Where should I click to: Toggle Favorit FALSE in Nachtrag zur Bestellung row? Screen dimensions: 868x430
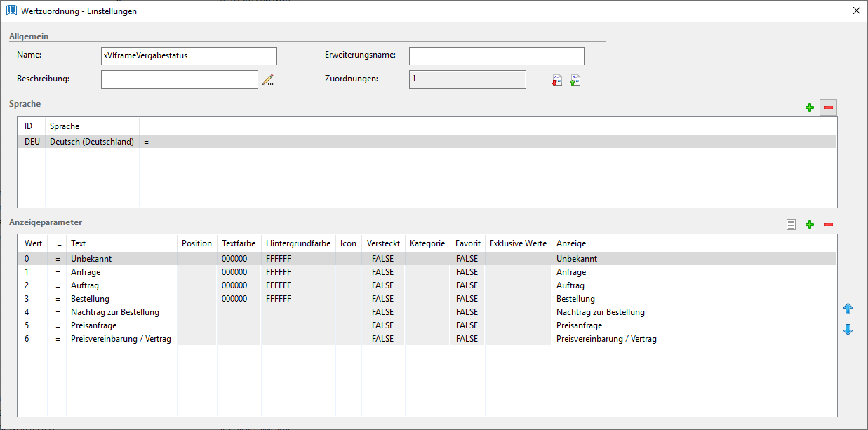(x=467, y=312)
